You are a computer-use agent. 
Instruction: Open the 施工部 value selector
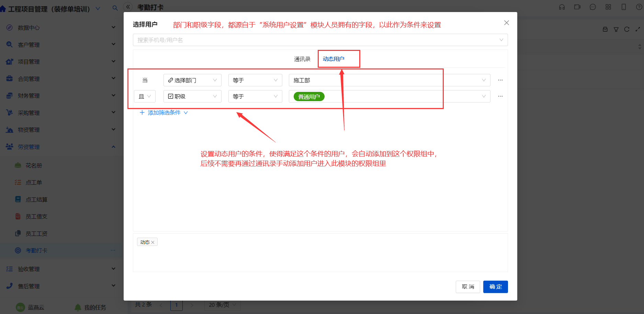coord(389,80)
